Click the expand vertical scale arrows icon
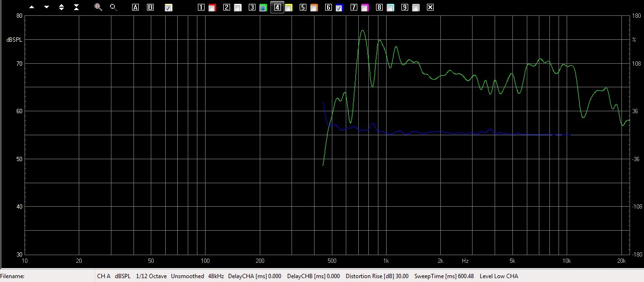 (x=61, y=8)
